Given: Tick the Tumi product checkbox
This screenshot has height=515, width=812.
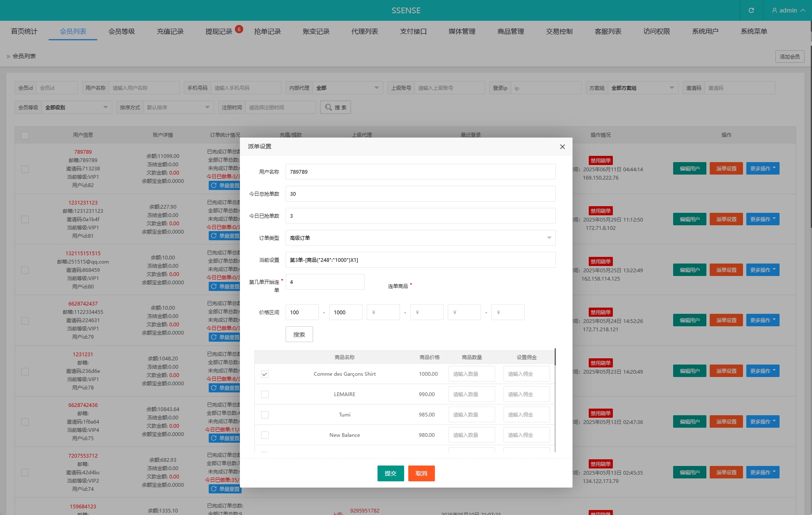Looking at the screenshot, I should (264, 415).
